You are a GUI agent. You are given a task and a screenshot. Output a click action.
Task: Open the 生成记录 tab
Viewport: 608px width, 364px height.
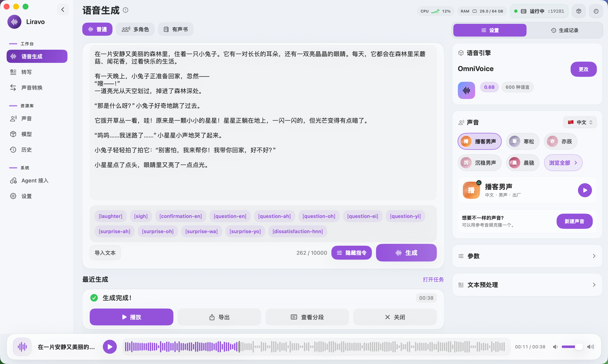coord(565,30)
